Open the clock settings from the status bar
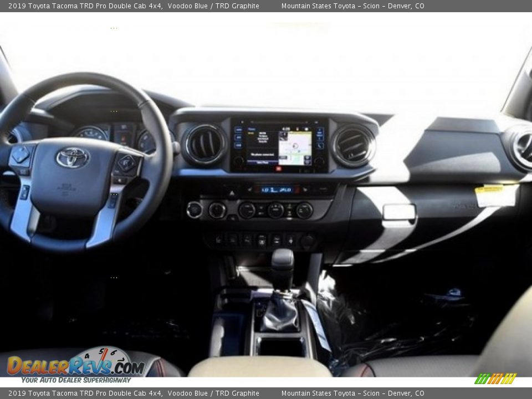The image size is (532, 399). (x=285, y=129)
